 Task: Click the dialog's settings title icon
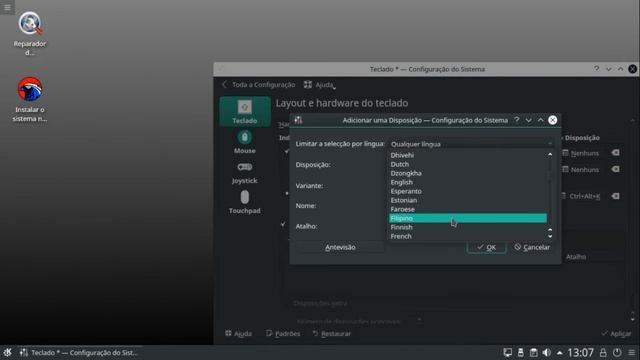(x=298, y=120)
